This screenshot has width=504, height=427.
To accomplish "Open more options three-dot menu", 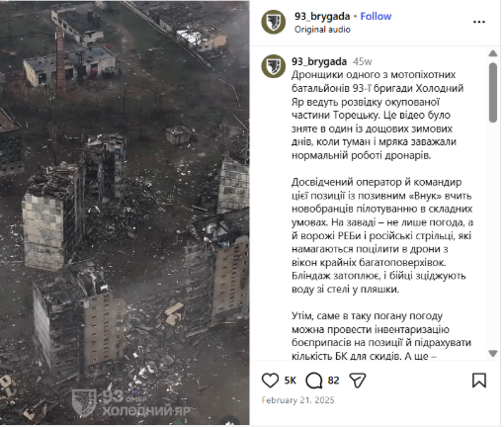I will (x=479, y=22).
